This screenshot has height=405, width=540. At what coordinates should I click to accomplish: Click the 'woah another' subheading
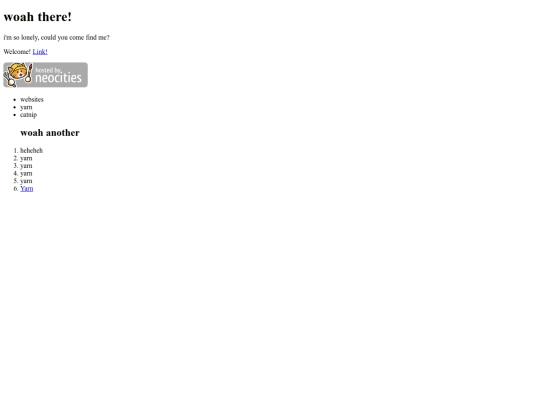50,133
